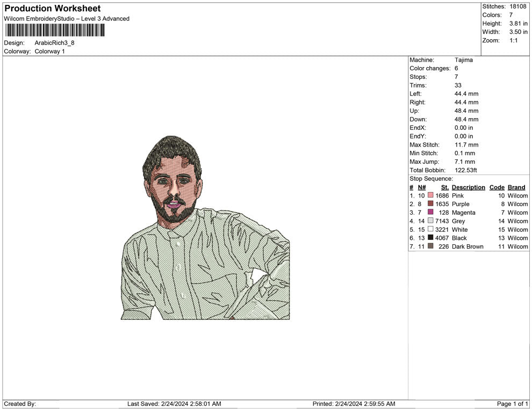Click the 'Description' column header
The width and height of the screenshot is (532, 409).
tap(468, 187)
